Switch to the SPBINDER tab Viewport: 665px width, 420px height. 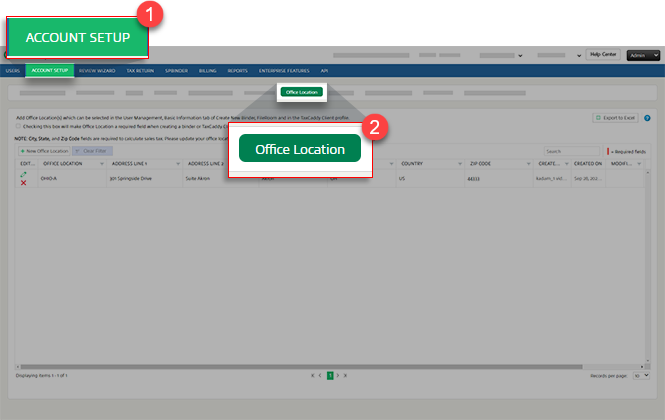pyautogui.click(x=176, y=71)
